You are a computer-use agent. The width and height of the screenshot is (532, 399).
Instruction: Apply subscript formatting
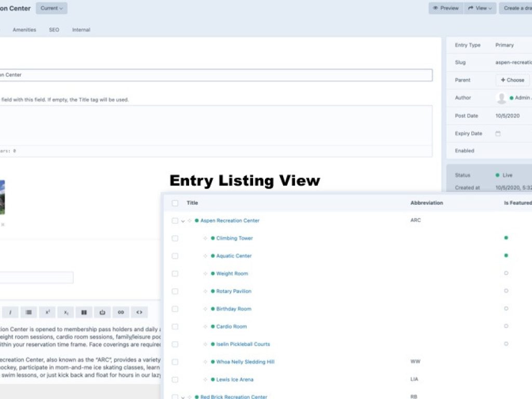point(66,312)
